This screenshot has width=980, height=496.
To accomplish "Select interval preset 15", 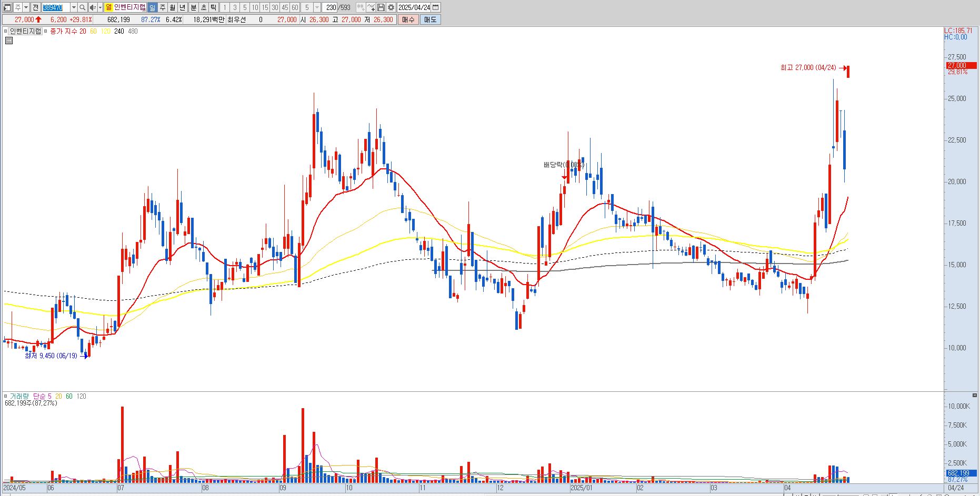I will (x=265, y=7).
